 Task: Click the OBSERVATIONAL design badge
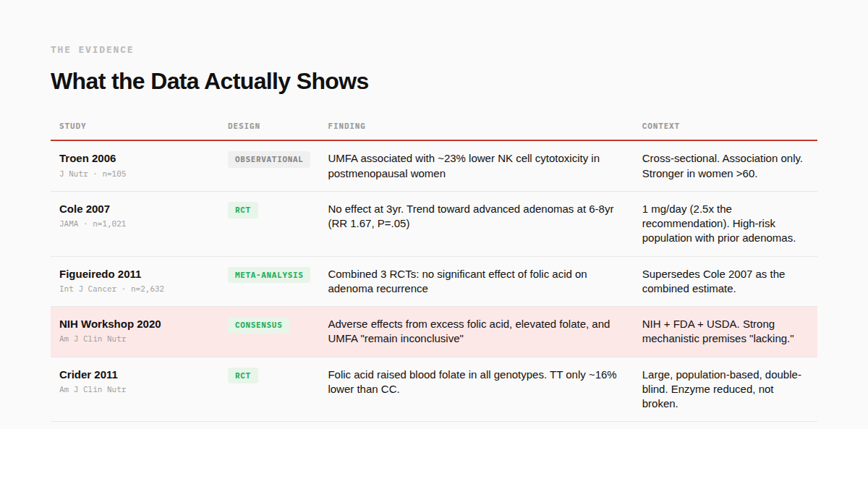click(268, 159)
